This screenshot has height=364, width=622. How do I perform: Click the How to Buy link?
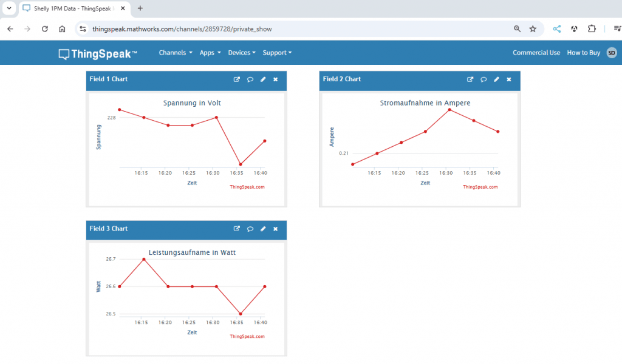coord(583,53)
